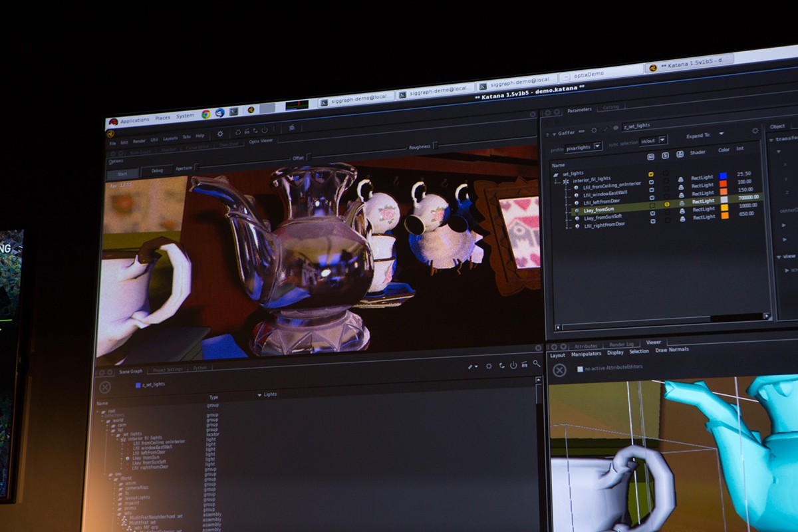Click the gear settings icon in Katana's toolbar
The image size is (798, 532).
click(x=220, y=134)
